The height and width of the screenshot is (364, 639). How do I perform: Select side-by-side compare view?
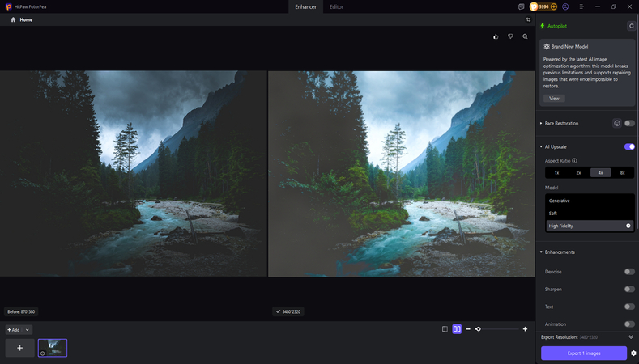457,329
